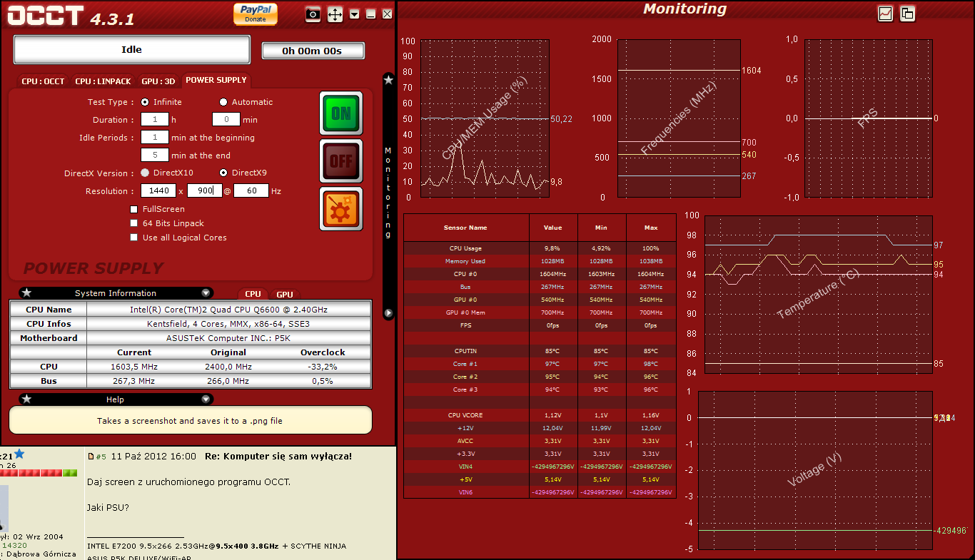Click the "Sensor Name" column header
Image resolution: width=975 pixels, height=560 pixels.
tap(465, 228)
